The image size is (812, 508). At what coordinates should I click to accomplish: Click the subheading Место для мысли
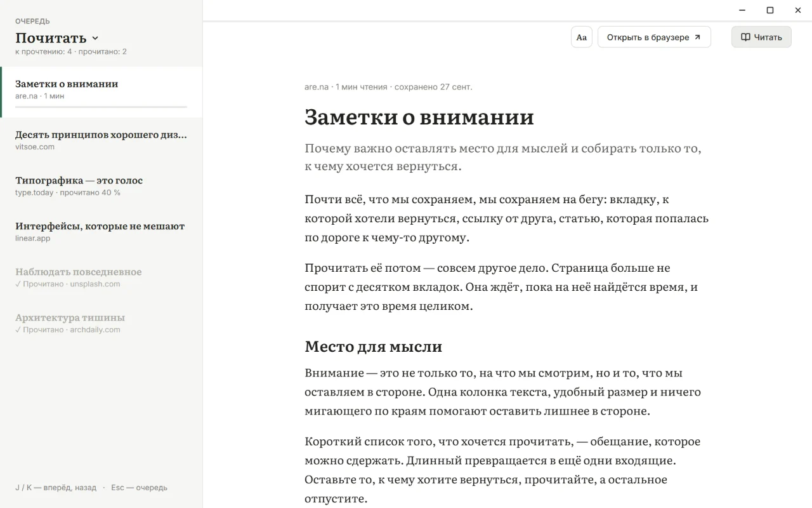373,347
